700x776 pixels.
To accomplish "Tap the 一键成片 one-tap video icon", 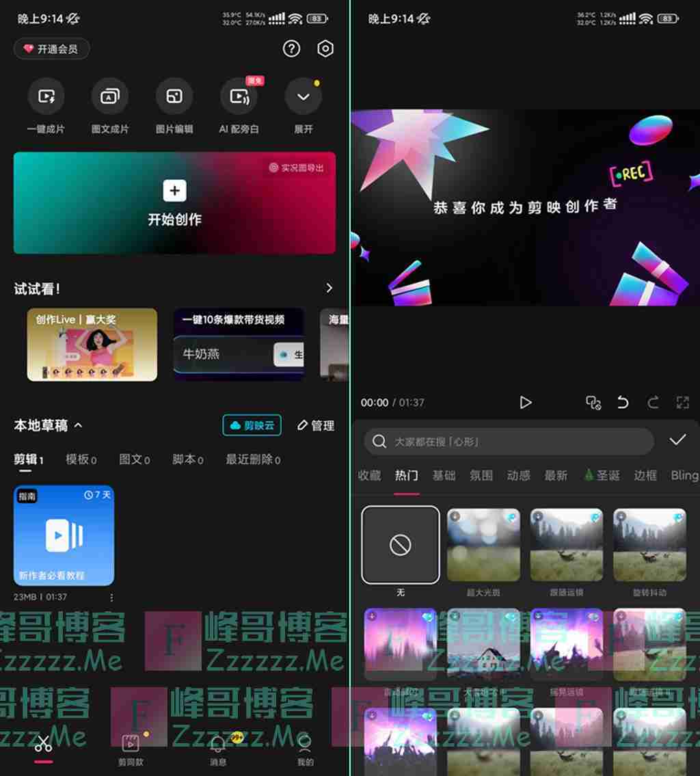I will [46, 97].
